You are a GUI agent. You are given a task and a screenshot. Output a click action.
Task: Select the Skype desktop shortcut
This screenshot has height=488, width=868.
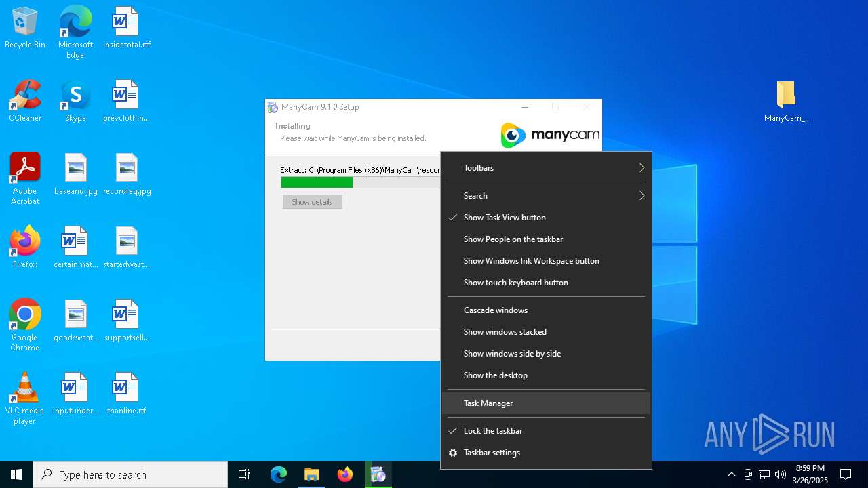click(x=75, y=101)
